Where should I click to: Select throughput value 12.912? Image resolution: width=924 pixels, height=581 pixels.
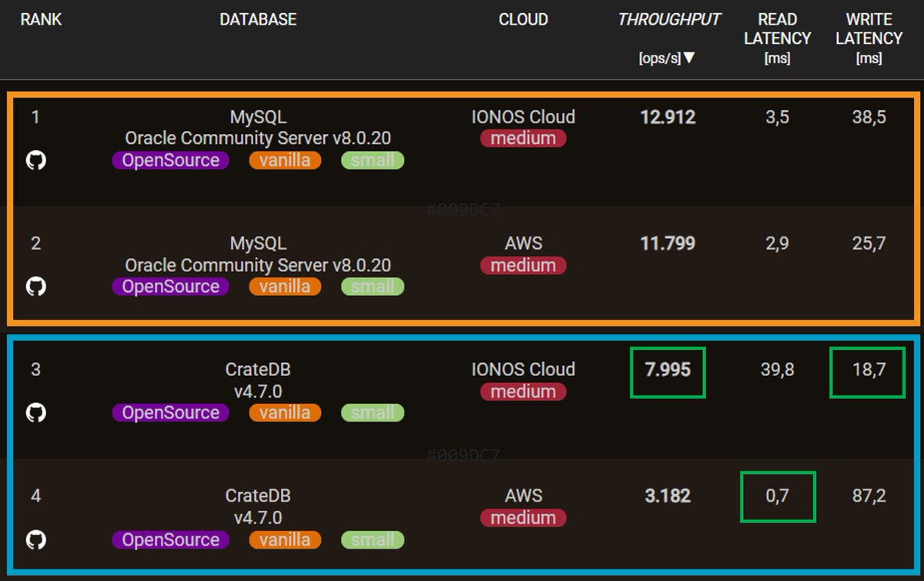(x=668, y=117)
